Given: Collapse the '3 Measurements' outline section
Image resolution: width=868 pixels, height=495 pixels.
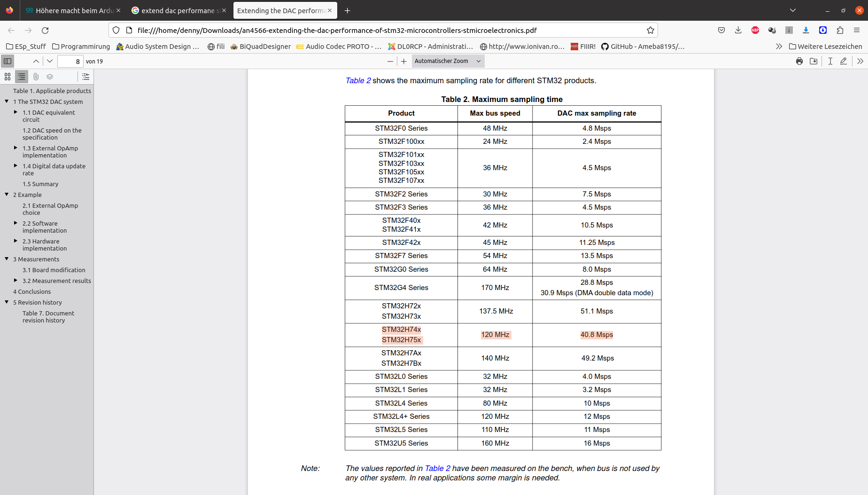Looking at the screenshot, I should 7,259.
